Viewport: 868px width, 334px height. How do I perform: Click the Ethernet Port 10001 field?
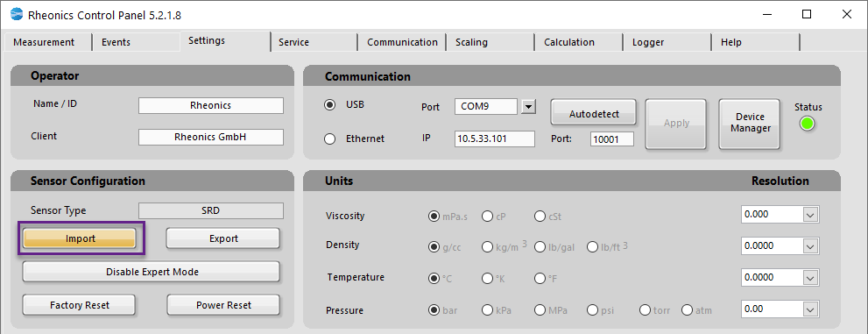pyautogui.click(x=612, y=139)
